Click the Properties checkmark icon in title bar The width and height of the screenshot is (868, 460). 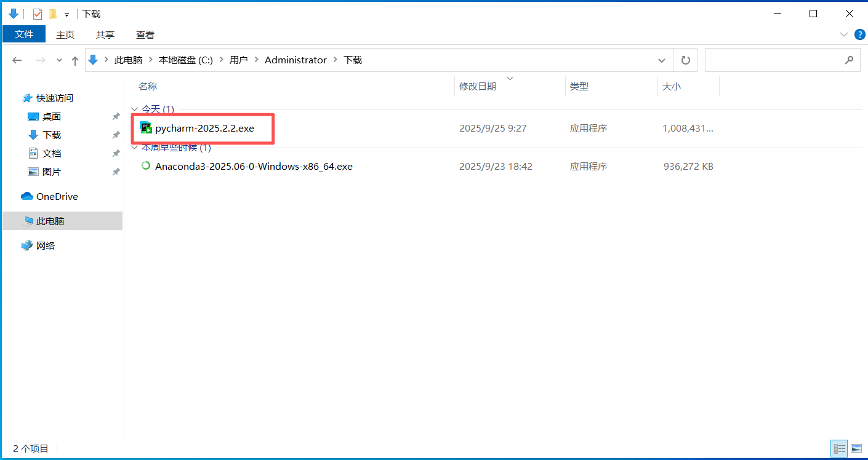tap(38, 14)
